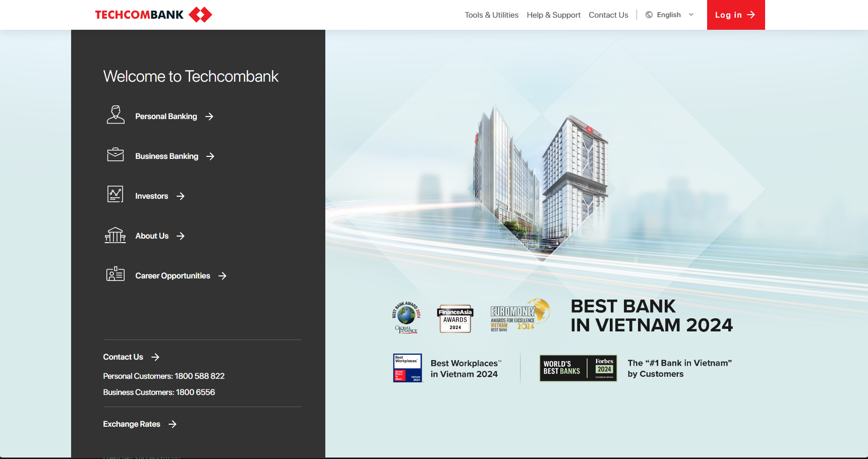868x459 pixels.
Task: Open the Investors page link
Action: point(151,196)
